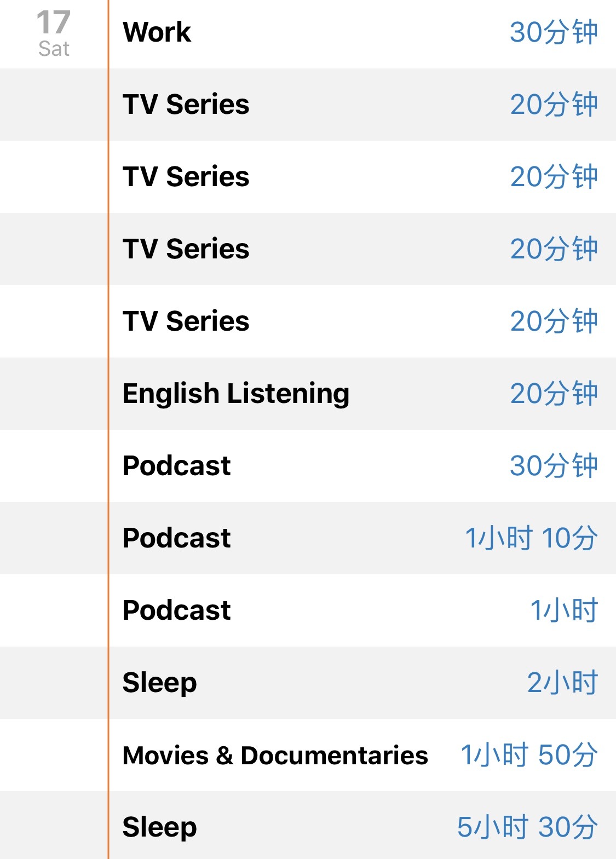616x859 pixels.
Task: Select the Sleep entry lasting 2小时
Action: point(362,683)
